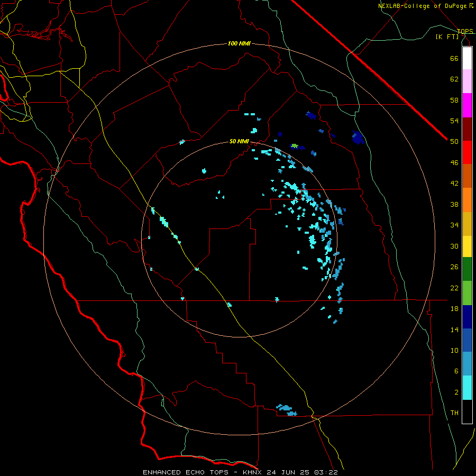Click the white swatch in the tops legend
Screen dimensions: 476x476
[467, 58]
